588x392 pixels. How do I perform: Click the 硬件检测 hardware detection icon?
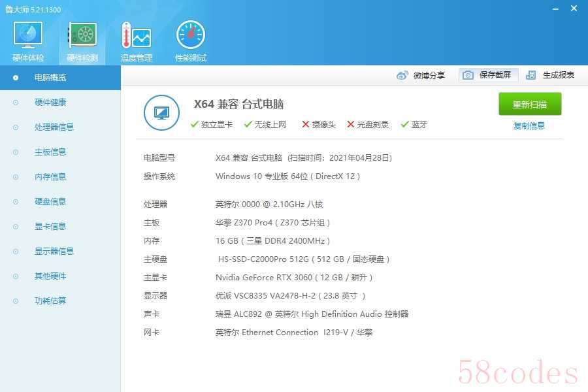82,37
